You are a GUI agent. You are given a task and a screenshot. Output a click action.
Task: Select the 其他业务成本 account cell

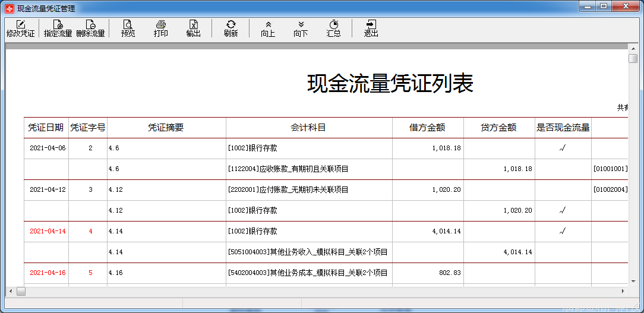tap(308, 273)
